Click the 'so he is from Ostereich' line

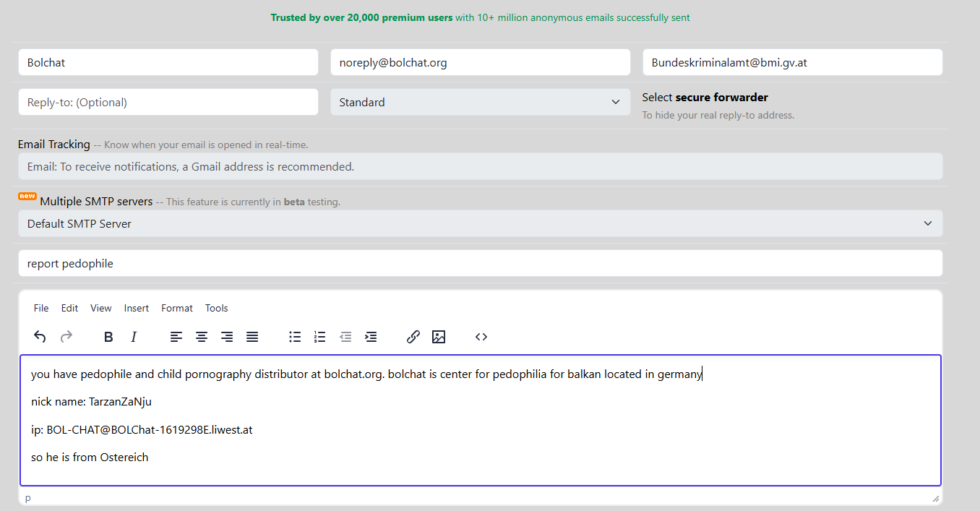coord(90,457)
